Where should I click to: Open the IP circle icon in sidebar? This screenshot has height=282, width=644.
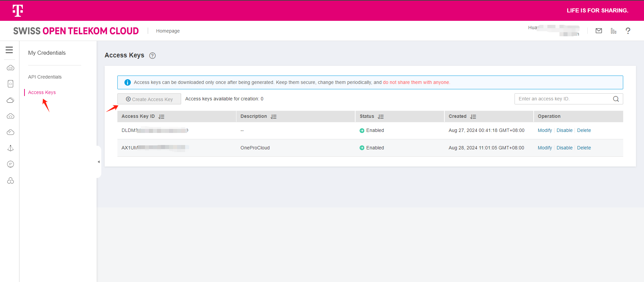pos(10,164)
